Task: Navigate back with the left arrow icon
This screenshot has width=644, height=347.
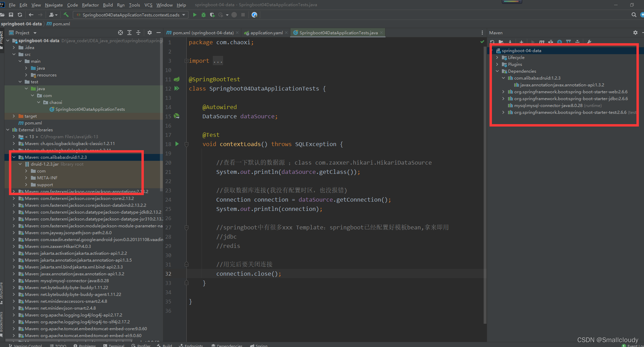Action: (x=31, y=15)
